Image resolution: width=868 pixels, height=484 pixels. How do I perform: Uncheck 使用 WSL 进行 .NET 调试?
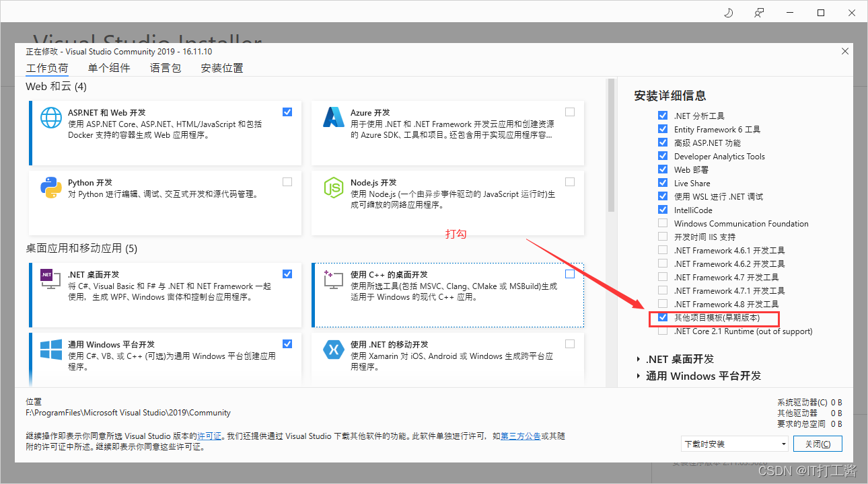coord(663,196)
